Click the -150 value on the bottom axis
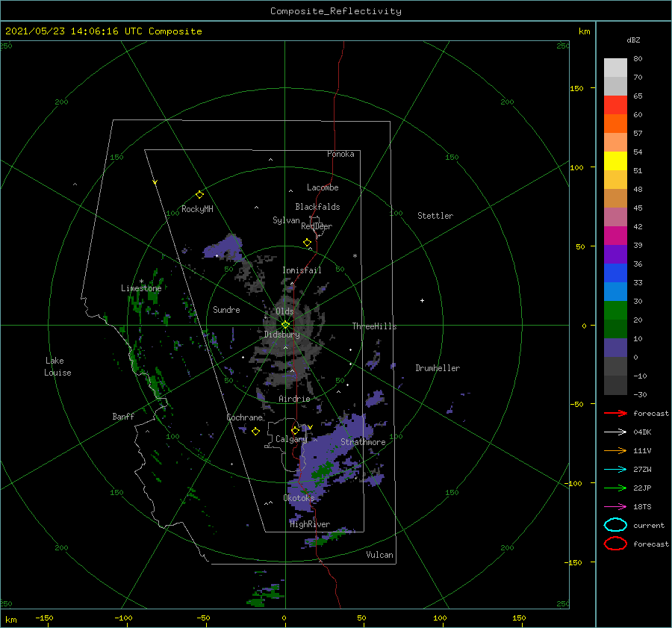This screenshot has height=628, width=672. (x=44, y=618)
